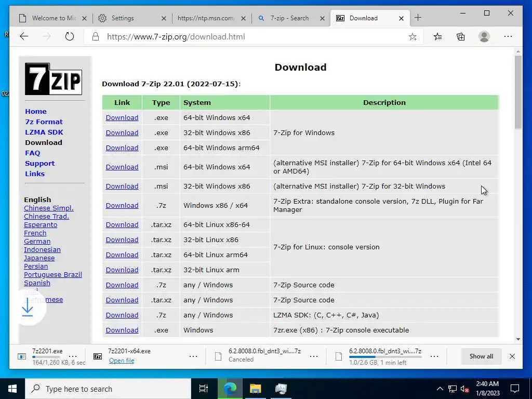
Task: Open file for 7z2201-x64.exe
Action: [x=122, y=361]
